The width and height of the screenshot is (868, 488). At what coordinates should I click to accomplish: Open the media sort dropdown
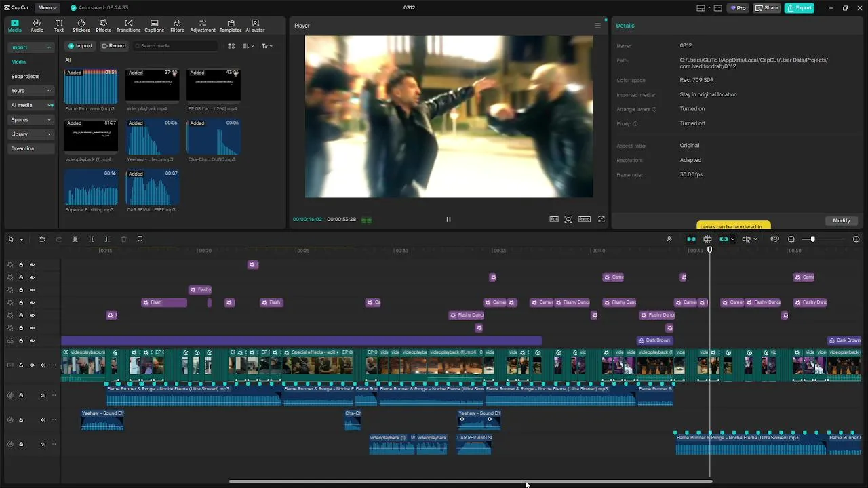tap(248, 46)
